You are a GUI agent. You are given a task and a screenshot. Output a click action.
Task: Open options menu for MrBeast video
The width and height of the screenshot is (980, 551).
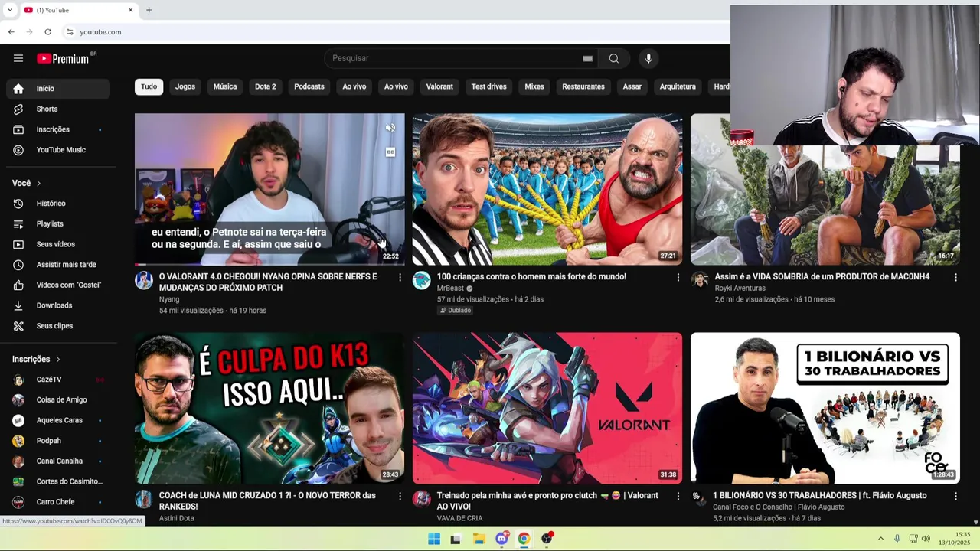click(678, 277)
